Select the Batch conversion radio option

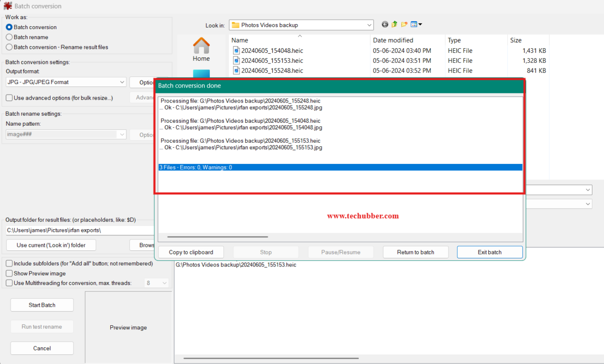click(x=9, y=27)
